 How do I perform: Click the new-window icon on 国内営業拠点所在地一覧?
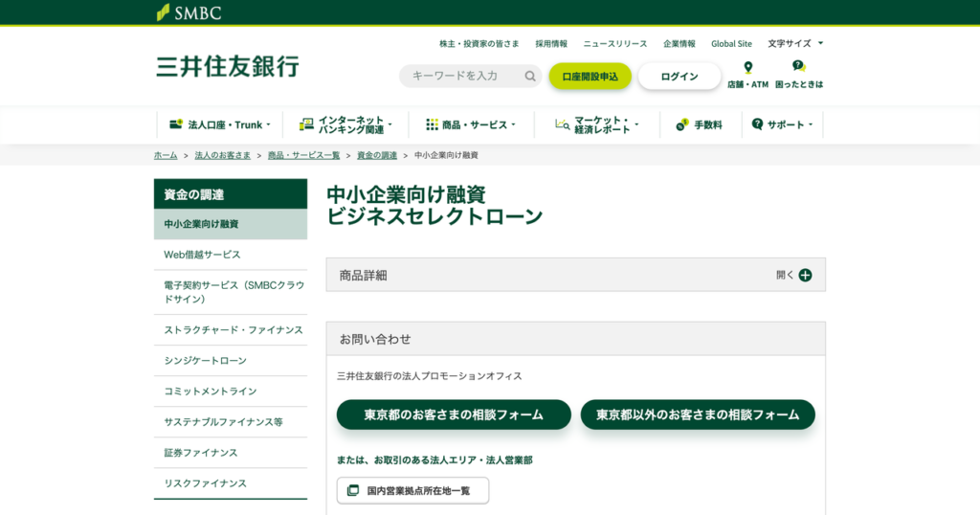click(353, 491)
